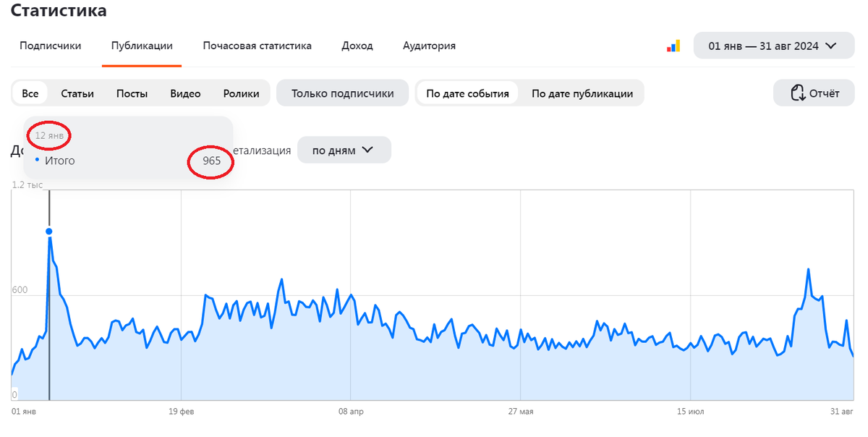
Task: Show all content types with the Все filter
Action: pyautogui.click(x=30, y=93)
